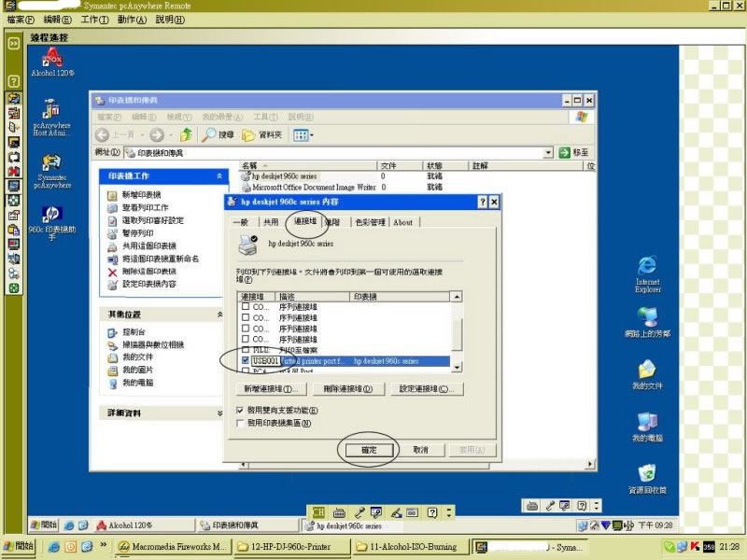Image resolution: width=747 pixels, height=560 pixels.
Task: Click the Up one level folder icon
Action: tap(187, 135)
